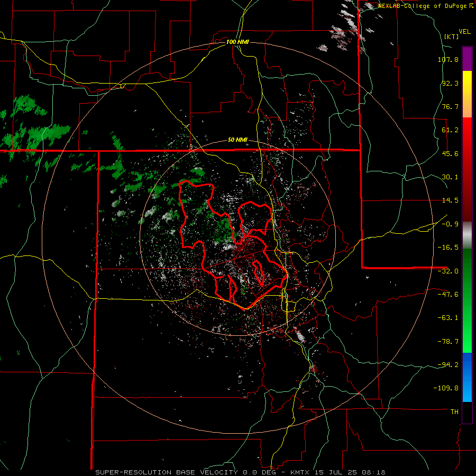Pick the blue segment of the color bar
Screen dimensions: 476x476
[x=467, y=377]
